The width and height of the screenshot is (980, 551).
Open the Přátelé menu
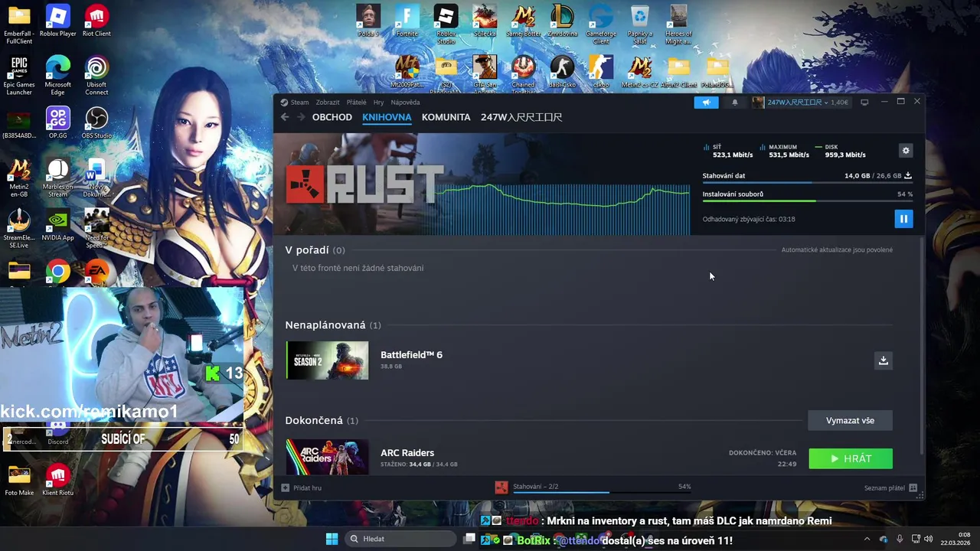pyautogui.click(x=356, y=102)
